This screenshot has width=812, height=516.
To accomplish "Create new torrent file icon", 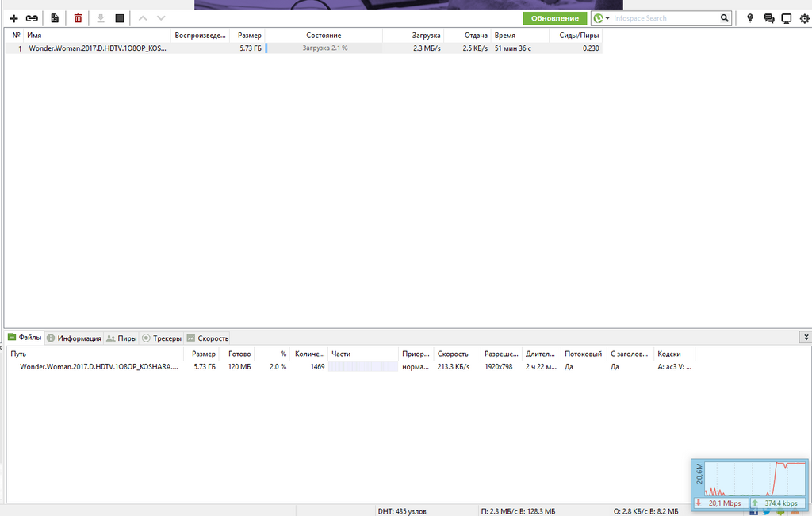I will (55, 18).
